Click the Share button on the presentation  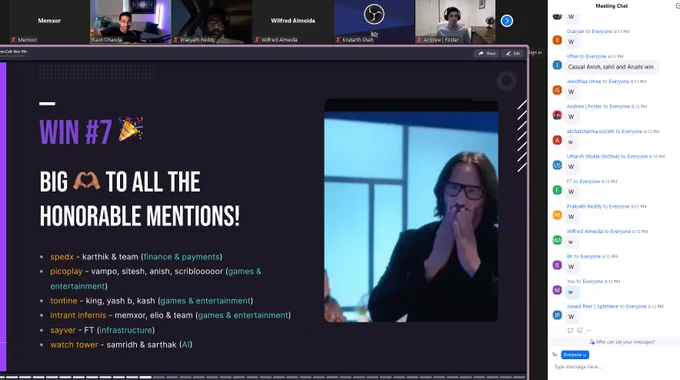coord(487,53)
